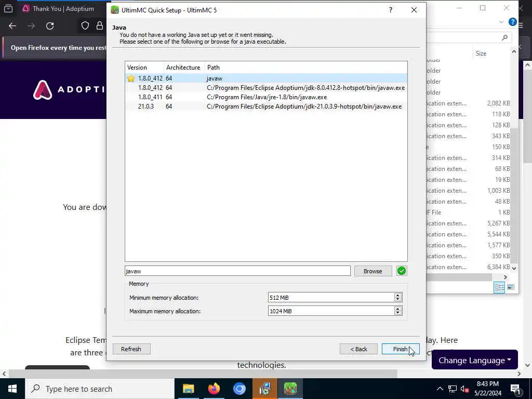This screenshot has width=532, height=399.
Task: Open Firefox from the taskbar
Action: pyautogui.click(x=214, y=389)
